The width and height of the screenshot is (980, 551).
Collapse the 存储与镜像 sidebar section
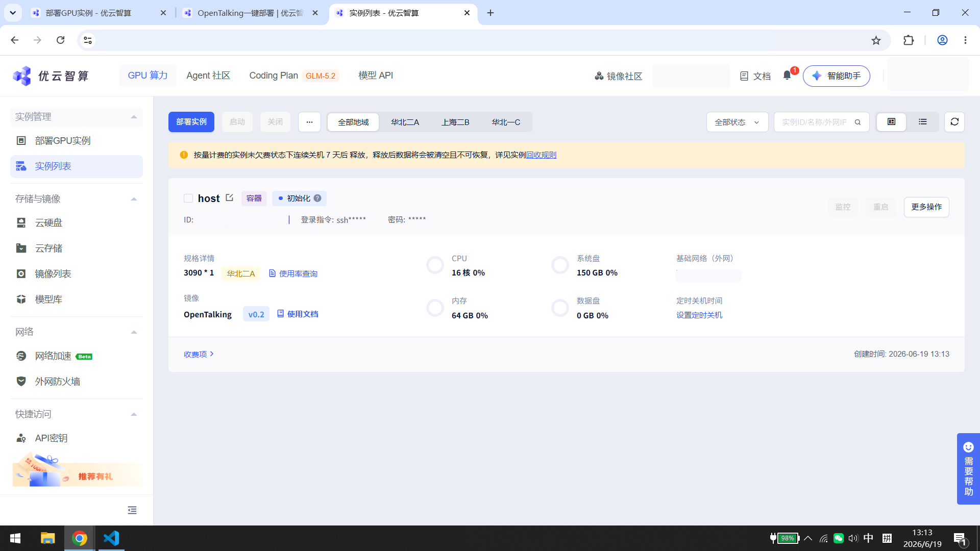coord(134,199)
